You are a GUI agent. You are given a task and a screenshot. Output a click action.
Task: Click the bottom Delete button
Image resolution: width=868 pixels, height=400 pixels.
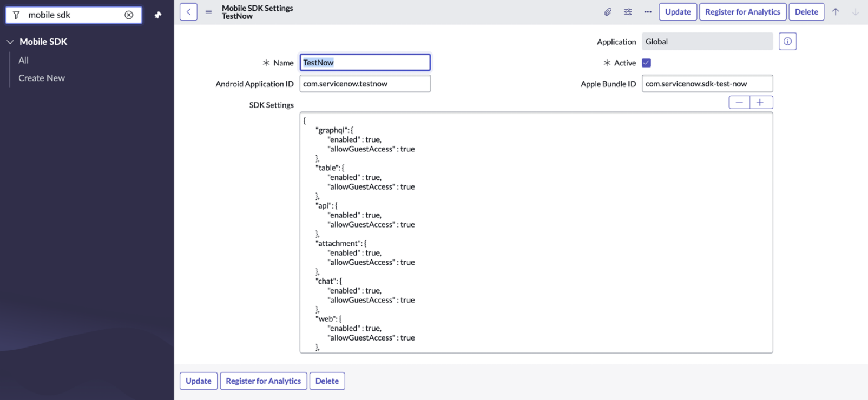[327, 381]
